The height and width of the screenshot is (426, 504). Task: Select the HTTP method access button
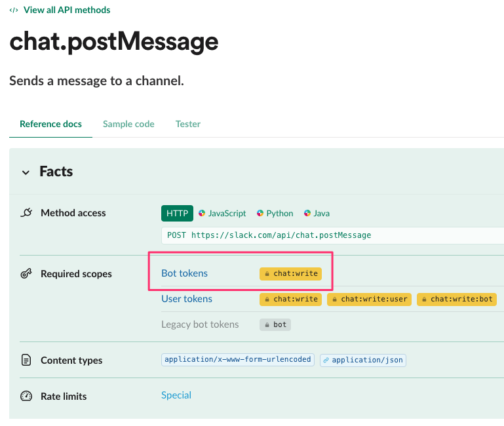pos(177,213)
